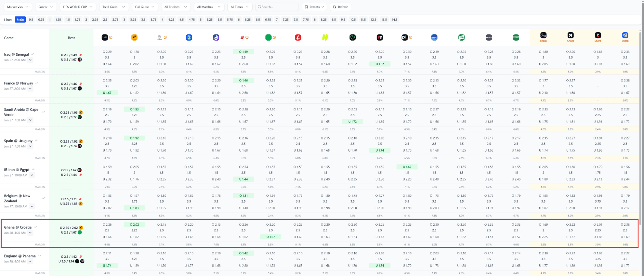The width and height of the screenshot is (644, 276).
Task: Click the Ghana @ Croatia game title
Action: point(18,227)
